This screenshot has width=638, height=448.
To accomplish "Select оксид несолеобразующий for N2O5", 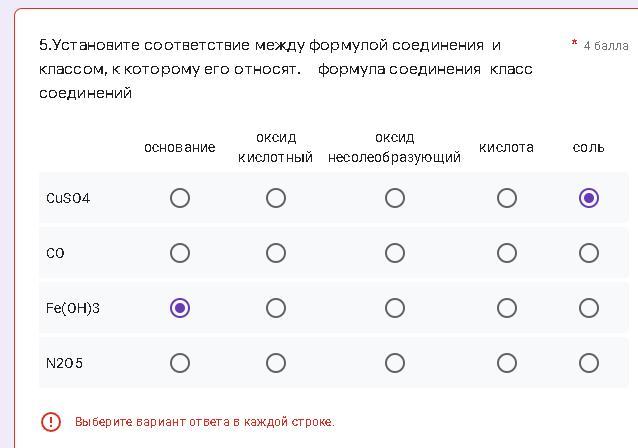I will point(395,363).
